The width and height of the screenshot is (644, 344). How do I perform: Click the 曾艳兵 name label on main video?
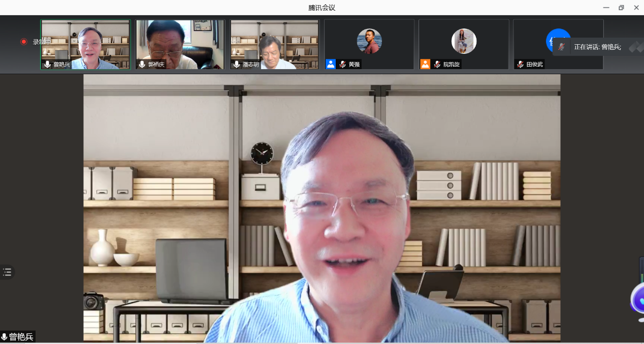(21, 337)
